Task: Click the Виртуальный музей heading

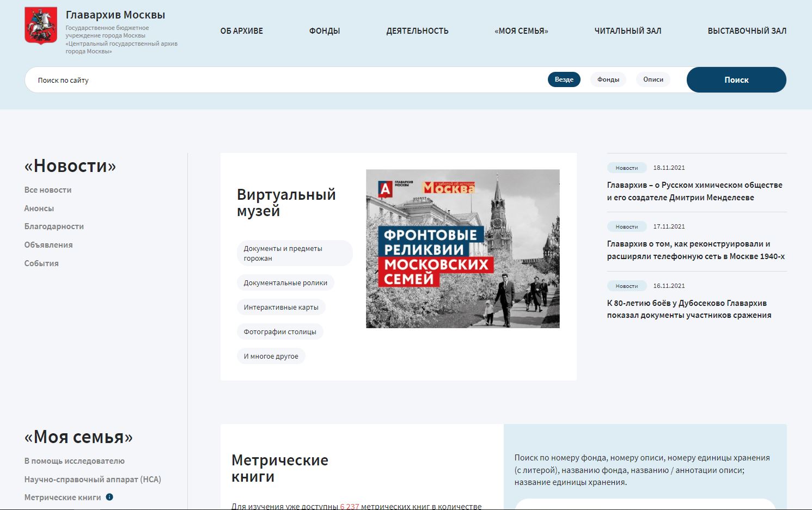Action: pyautogui.click(x=286, y=202)
